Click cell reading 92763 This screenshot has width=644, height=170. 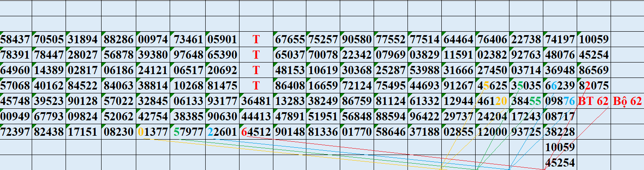point(526,55)
